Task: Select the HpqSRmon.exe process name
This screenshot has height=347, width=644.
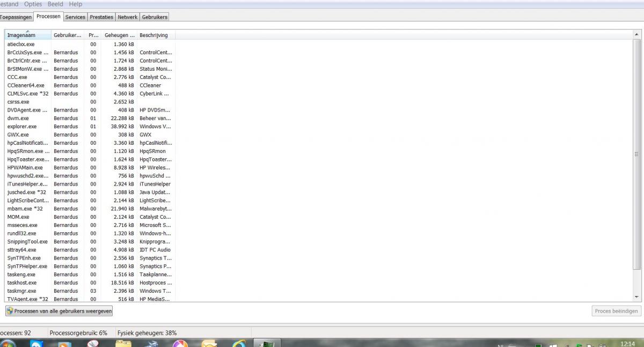Action: pyautogui.click(x=28, y=151)
